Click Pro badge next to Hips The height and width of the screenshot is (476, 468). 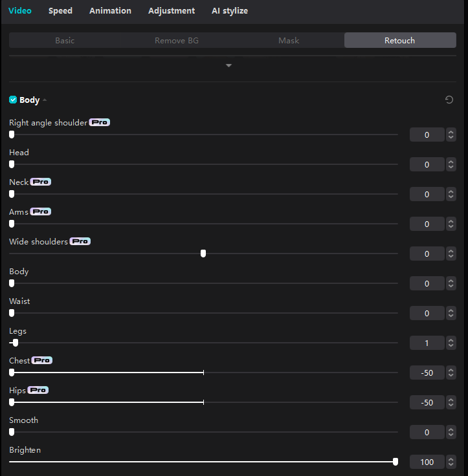(x=38, y=390)
